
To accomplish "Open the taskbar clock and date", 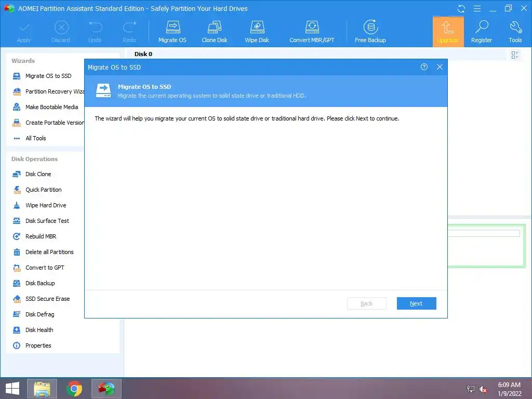I will coord(510,389).
